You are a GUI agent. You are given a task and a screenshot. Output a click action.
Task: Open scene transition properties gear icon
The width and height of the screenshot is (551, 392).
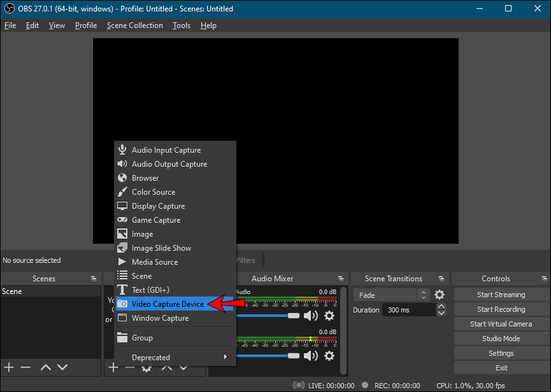pyautogui.click(x=440, y=295)
